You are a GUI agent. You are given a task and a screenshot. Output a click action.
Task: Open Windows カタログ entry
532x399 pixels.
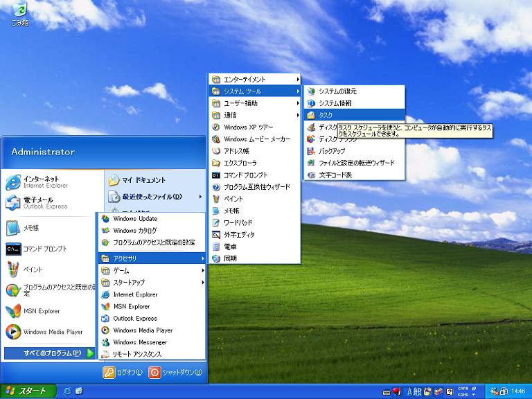pyautogui.click(x=152, y=231)
